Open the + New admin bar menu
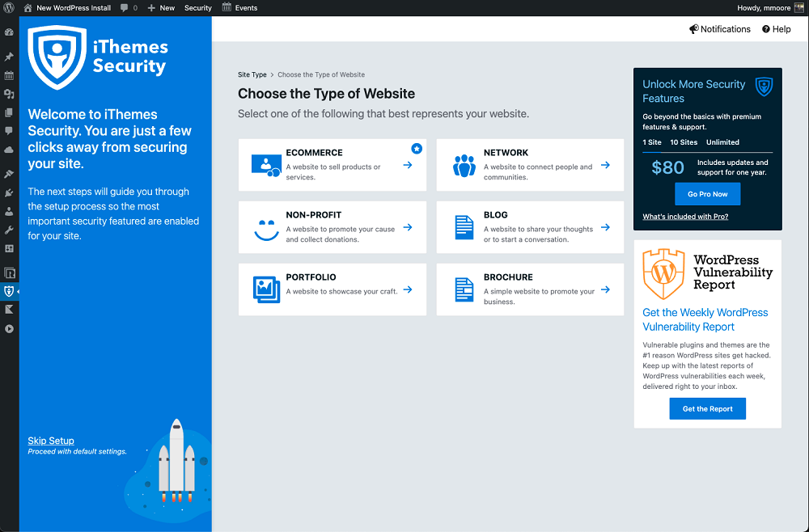 161,8
